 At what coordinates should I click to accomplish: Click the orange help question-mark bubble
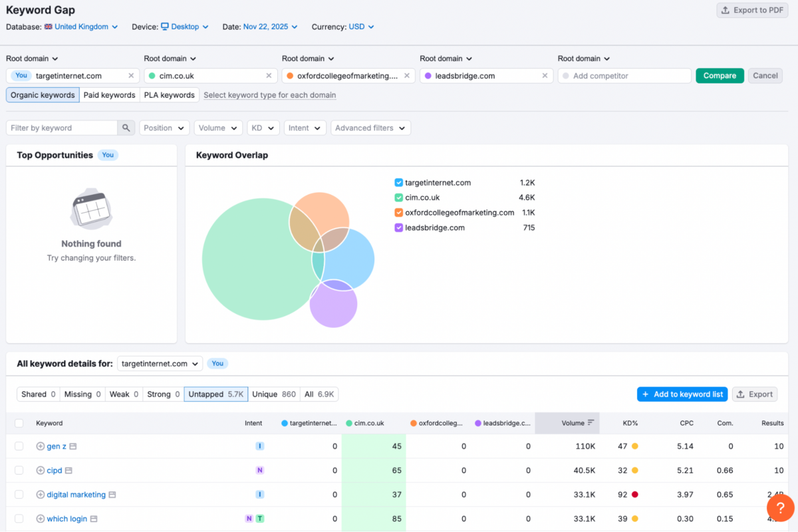pos(780,508)
